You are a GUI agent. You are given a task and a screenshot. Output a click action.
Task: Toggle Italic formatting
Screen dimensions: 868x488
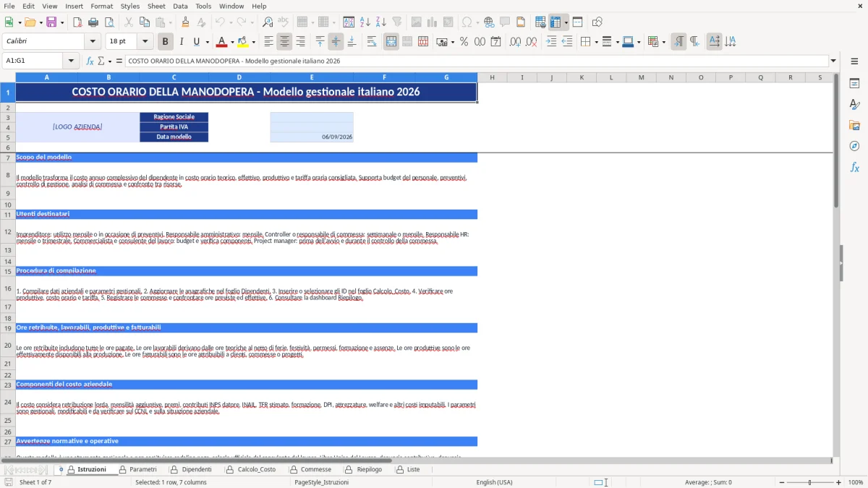pos(181,42)
